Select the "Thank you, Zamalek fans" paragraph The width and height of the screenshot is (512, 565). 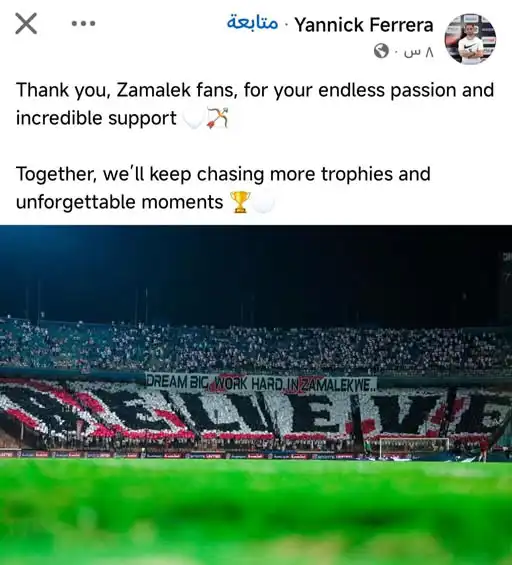255,104
